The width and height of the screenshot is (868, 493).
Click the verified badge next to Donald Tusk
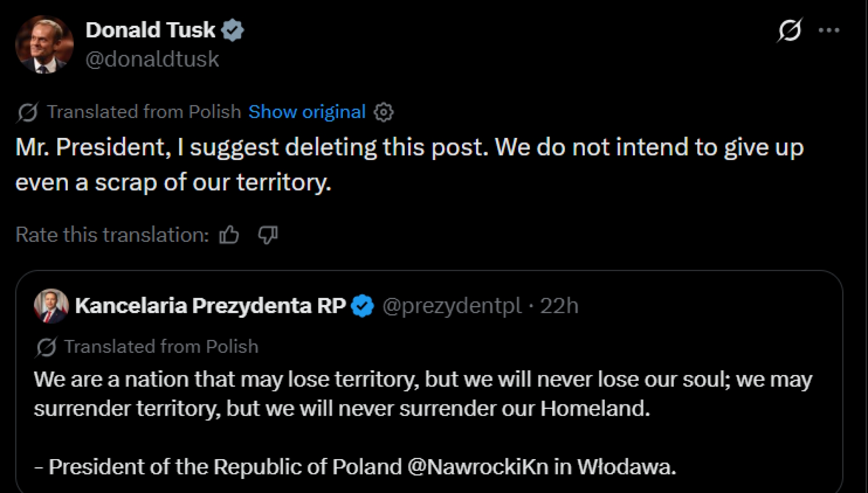[x=233, y=30]
